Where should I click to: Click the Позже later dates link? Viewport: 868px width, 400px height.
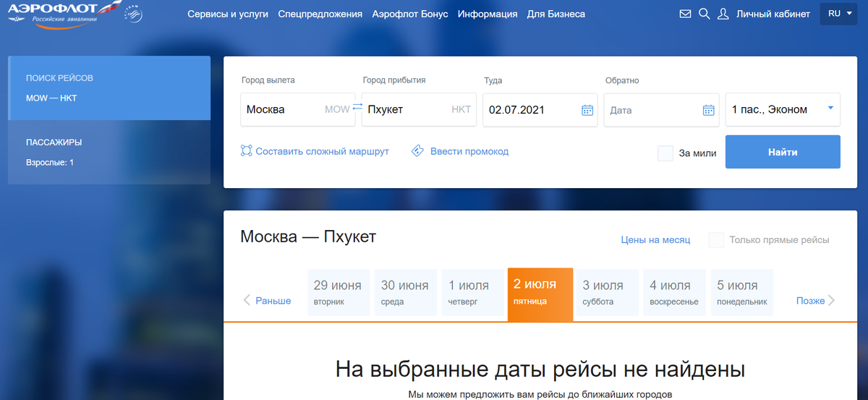point(810,300)
